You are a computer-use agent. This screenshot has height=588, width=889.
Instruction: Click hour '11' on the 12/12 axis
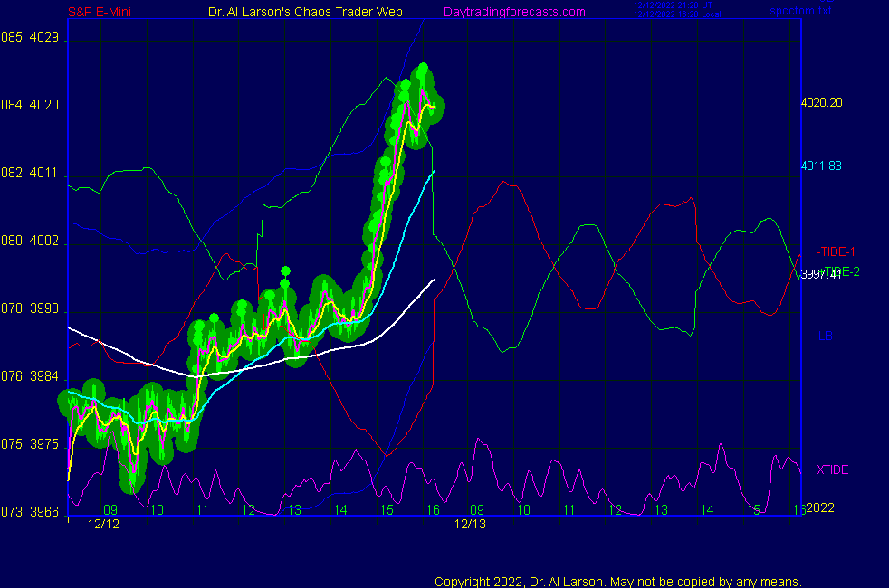(x=203, y=510)
